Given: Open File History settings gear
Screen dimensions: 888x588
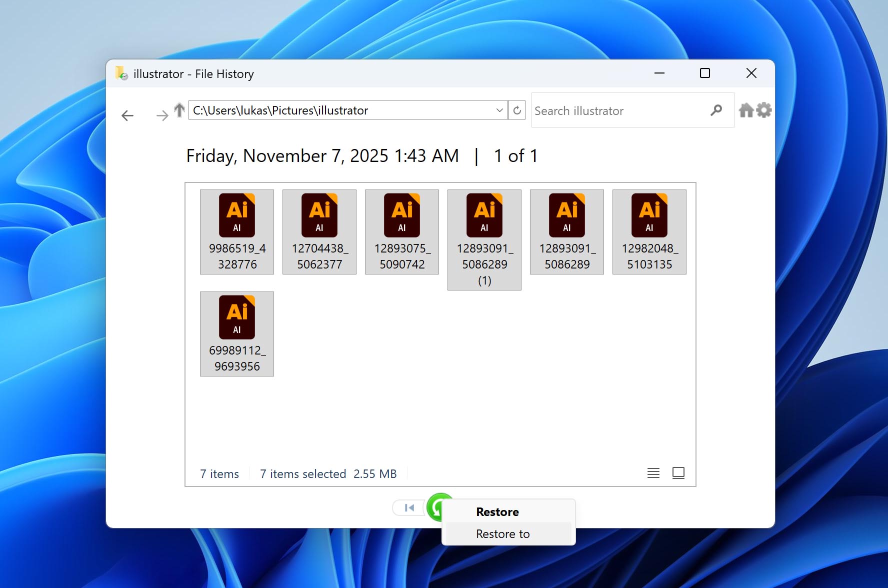Looking at the screenshot, I should coord(764,110).
